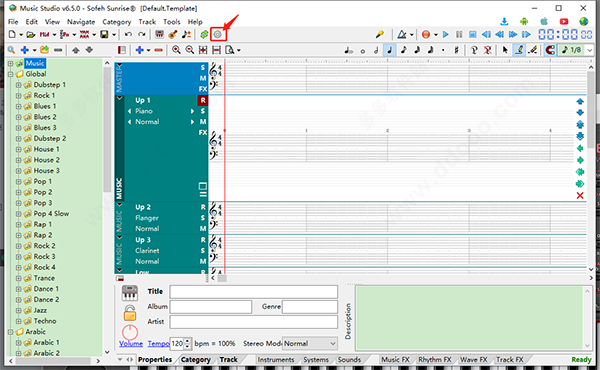Click the zoom in magnifier icon
This screenshot has height=370, width=600.
click(176, 50)
